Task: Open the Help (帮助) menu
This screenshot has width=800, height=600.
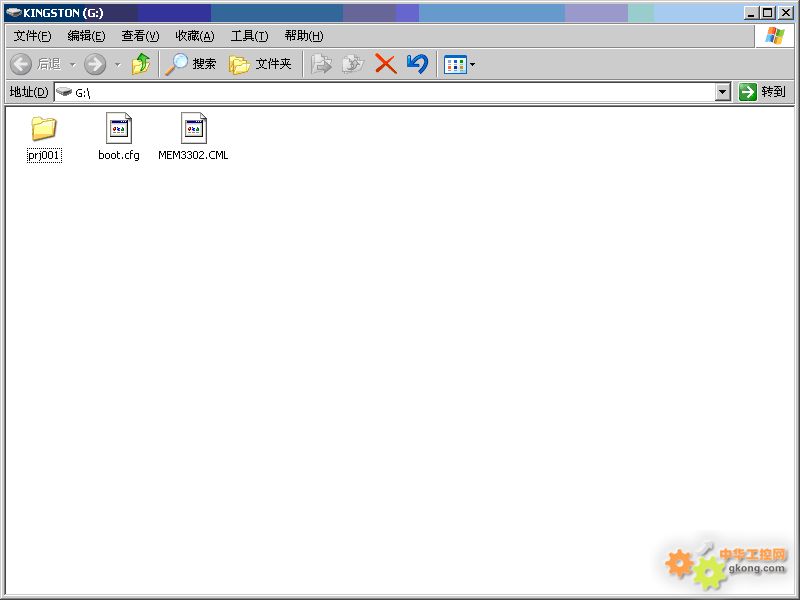Action: pyautogui.click(x=304, y=36)
